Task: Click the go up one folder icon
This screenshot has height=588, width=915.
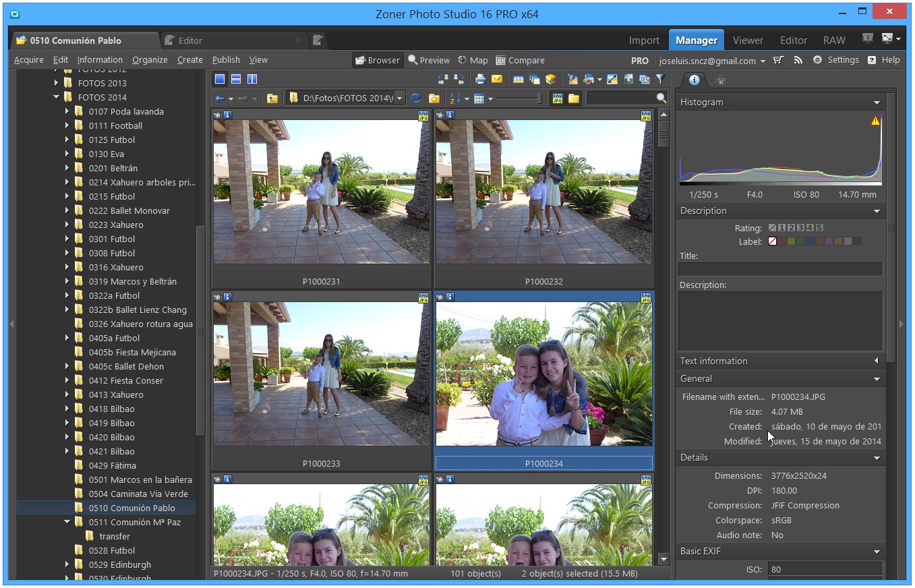Action: (x=272, y=98)
